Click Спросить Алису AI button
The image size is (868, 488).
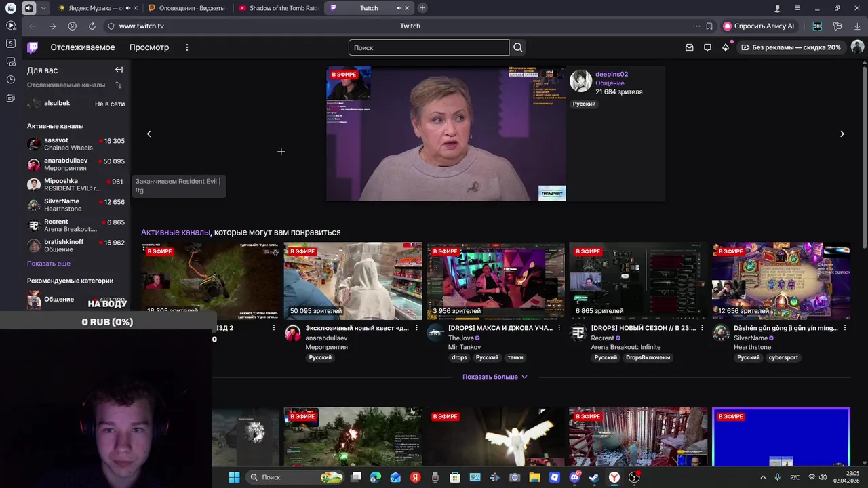click(x=759, y=26)
